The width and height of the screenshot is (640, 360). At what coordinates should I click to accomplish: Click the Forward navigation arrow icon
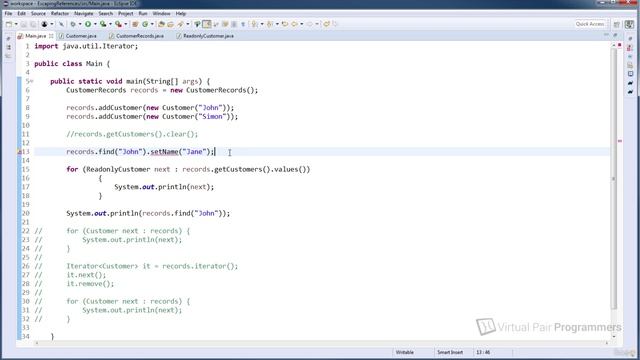click(309, 24)
